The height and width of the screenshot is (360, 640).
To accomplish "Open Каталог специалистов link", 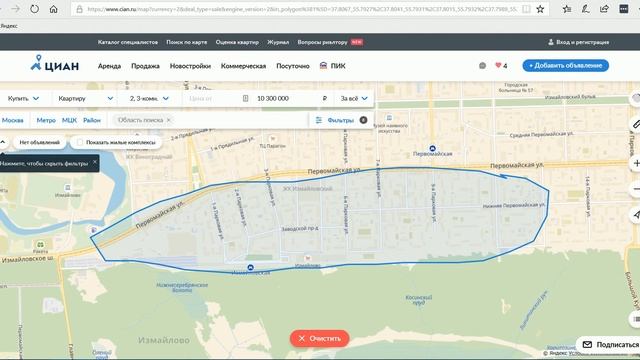I will [x=128, y=42].
